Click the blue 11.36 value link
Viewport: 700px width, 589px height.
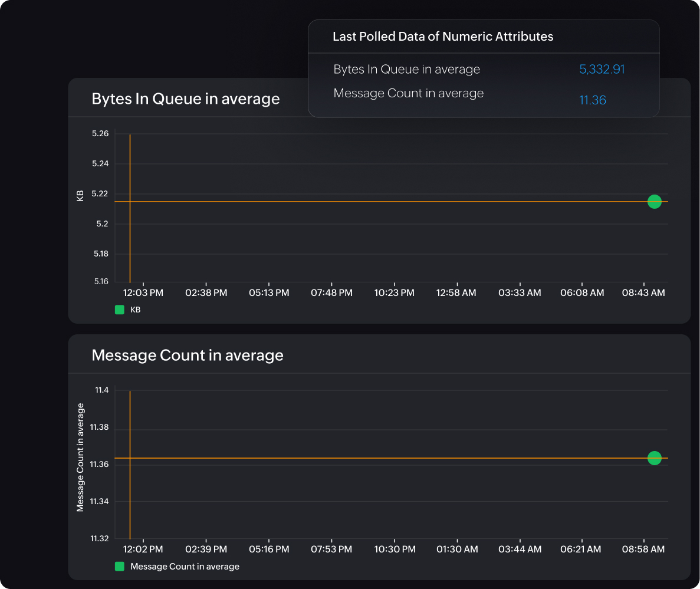[593, 100]
